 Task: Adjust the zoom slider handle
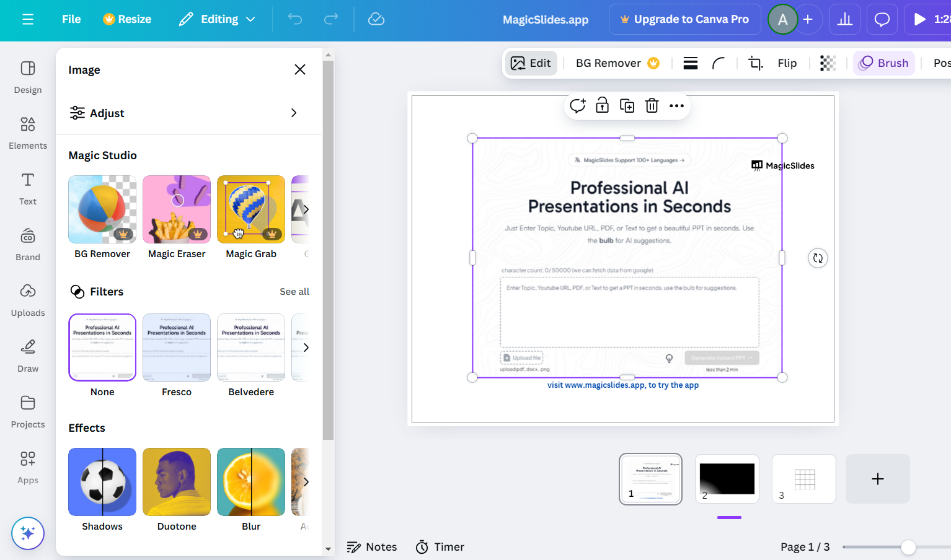pos(908,547)
